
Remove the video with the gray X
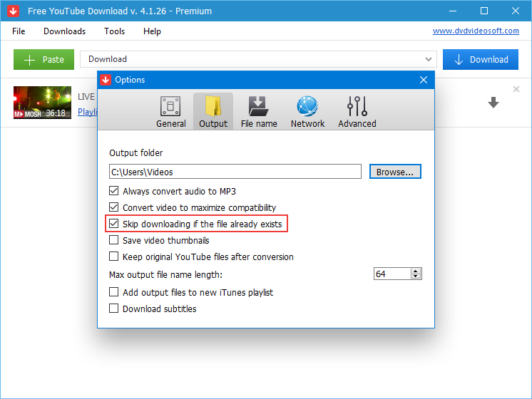[x=516, y=89]
